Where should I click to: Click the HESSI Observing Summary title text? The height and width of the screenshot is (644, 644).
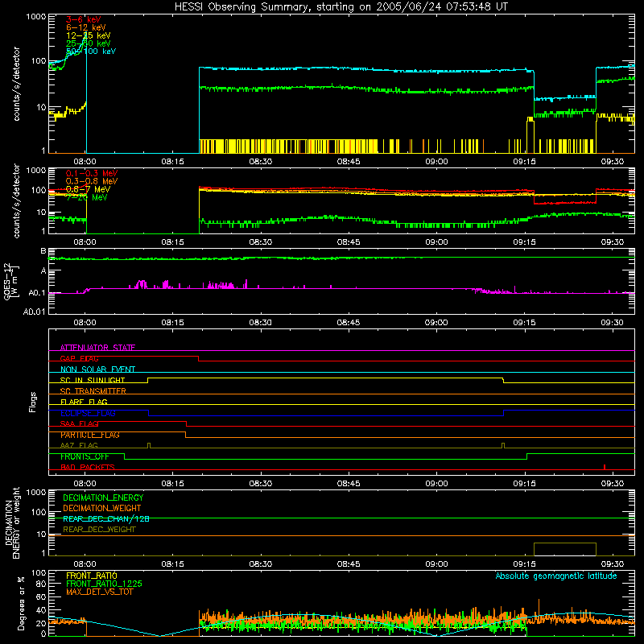point(341,7)
